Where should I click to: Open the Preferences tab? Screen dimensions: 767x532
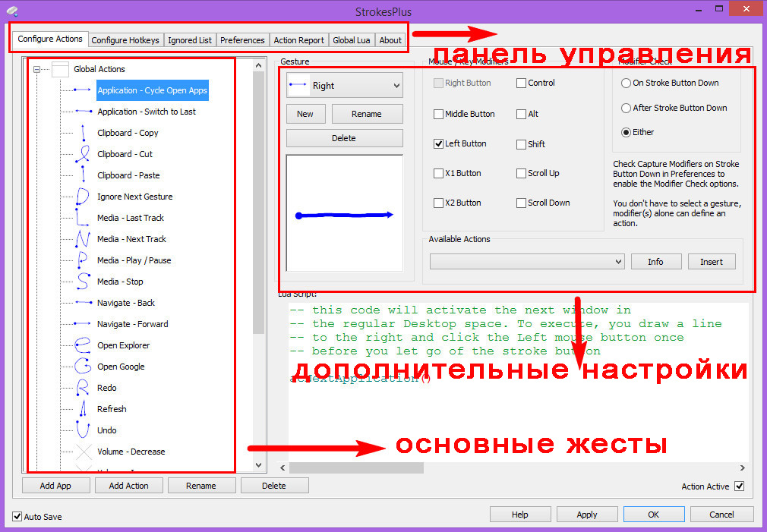[242, 40]
